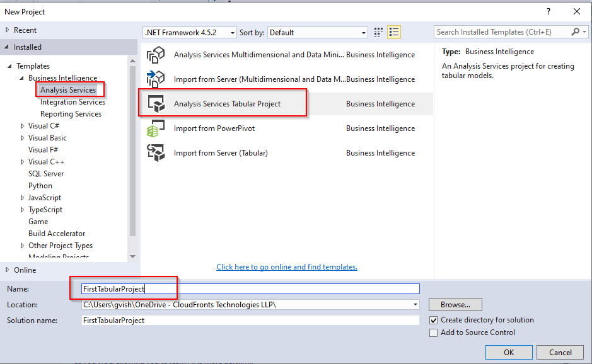The height and width of the screenshot is (364, 592).
Task: Click the link to find templates online
Action: click(x=286, y=266)
